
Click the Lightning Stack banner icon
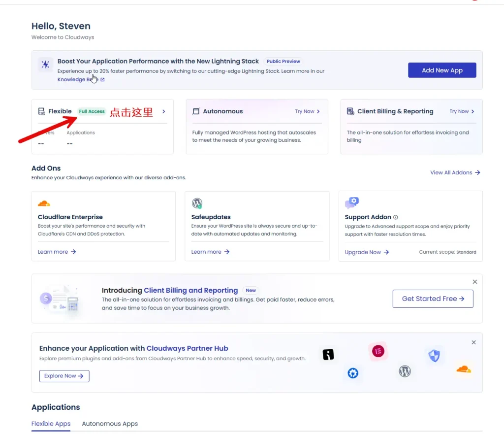coord(45,64)
